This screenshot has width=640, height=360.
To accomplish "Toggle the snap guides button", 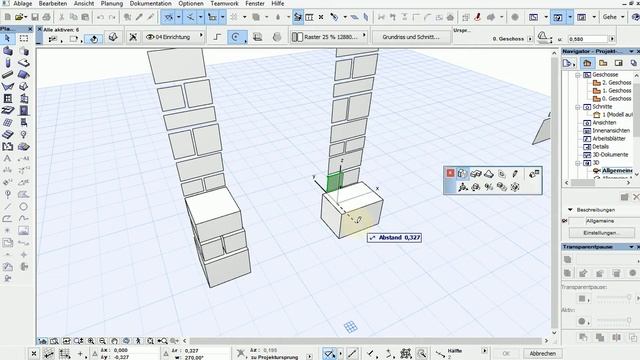I will click(x=191, y=17).
